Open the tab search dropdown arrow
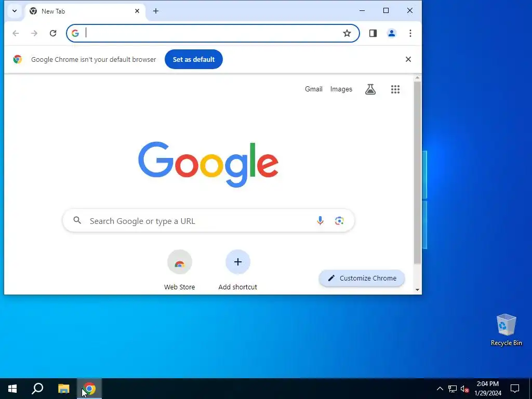The image size is (532, 399). (14, 11)
